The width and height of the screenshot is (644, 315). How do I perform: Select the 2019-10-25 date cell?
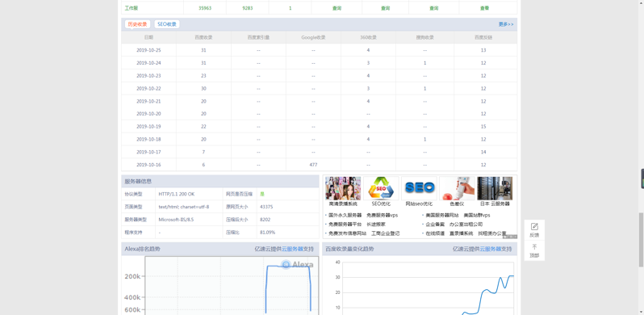coord(148,50)
